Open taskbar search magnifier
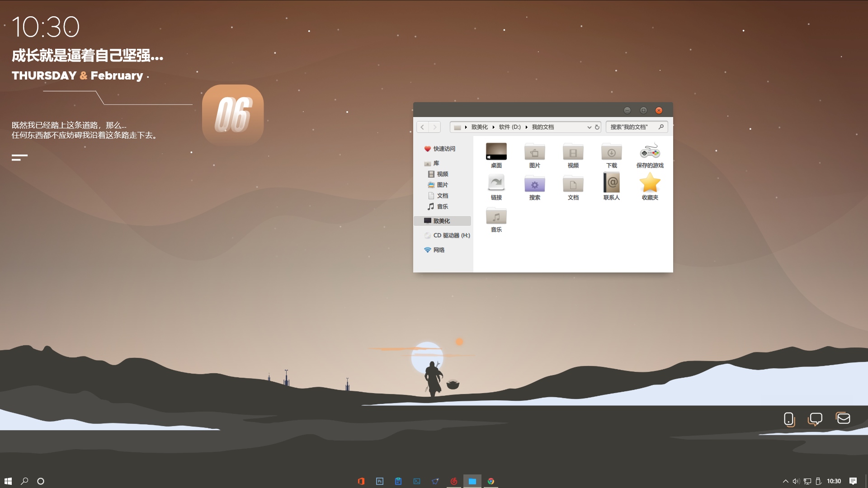Image resolution: width=868 pixels, height=488 pixels. coord(24,481)
